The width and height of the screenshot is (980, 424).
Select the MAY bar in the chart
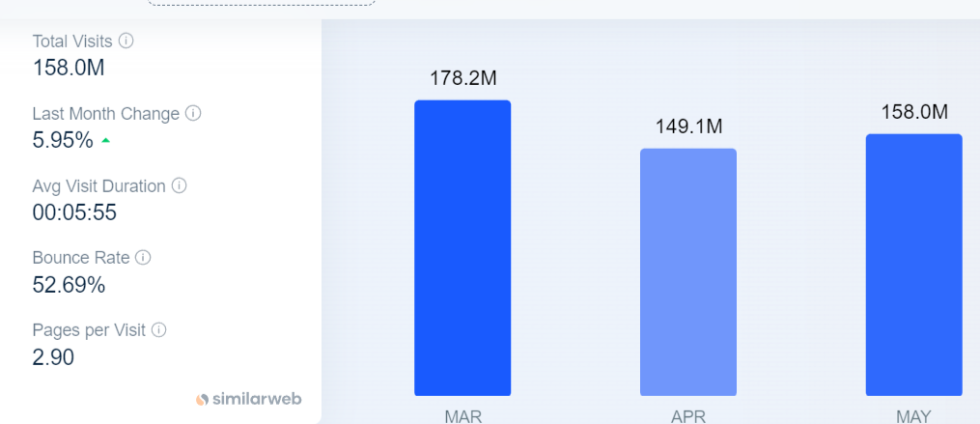pos(913,265)
